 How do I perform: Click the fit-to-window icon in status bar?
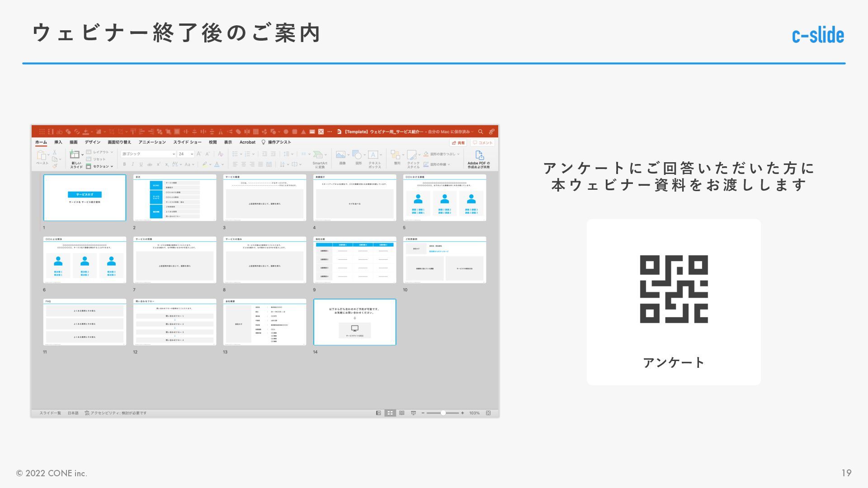pyautogui.click(x=488, y=413)
